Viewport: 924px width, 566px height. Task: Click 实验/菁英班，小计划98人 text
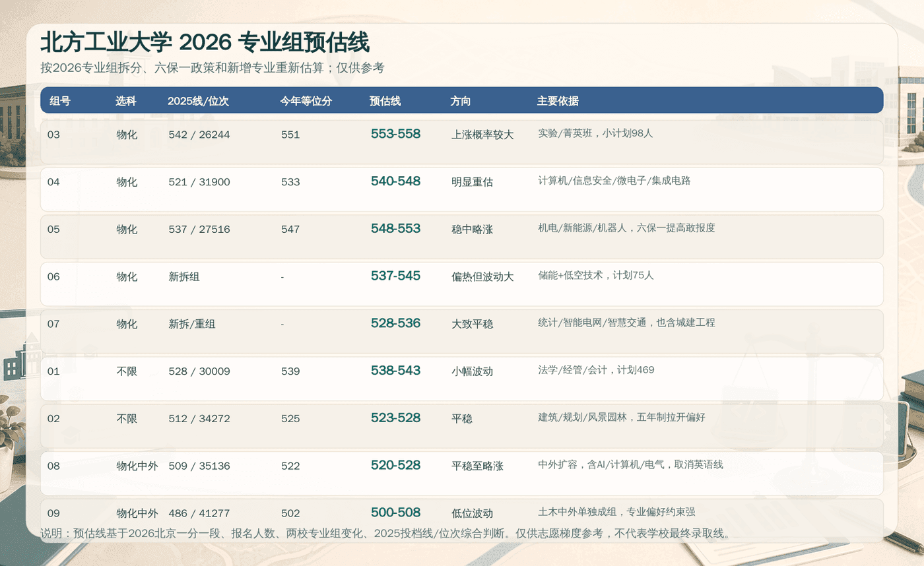[595, 133]
